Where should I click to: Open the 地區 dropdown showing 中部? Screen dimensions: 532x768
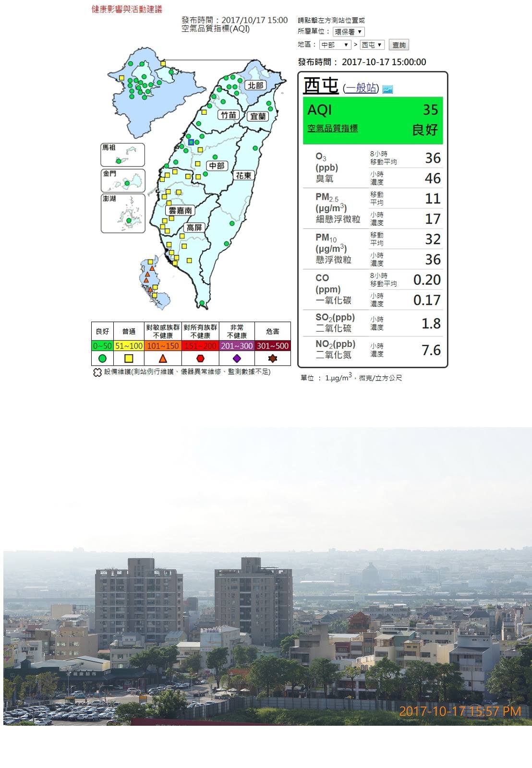(x=335, y=45)
